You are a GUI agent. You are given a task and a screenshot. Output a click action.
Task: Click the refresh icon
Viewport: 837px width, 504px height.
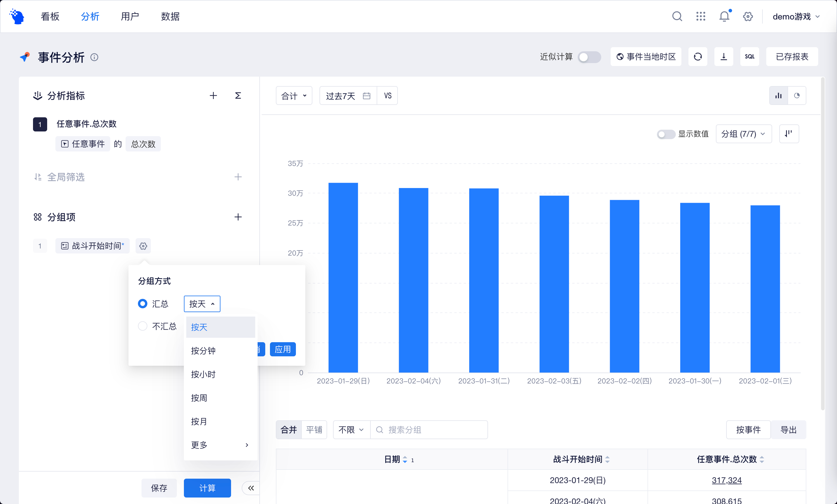[x=698, y=57]
